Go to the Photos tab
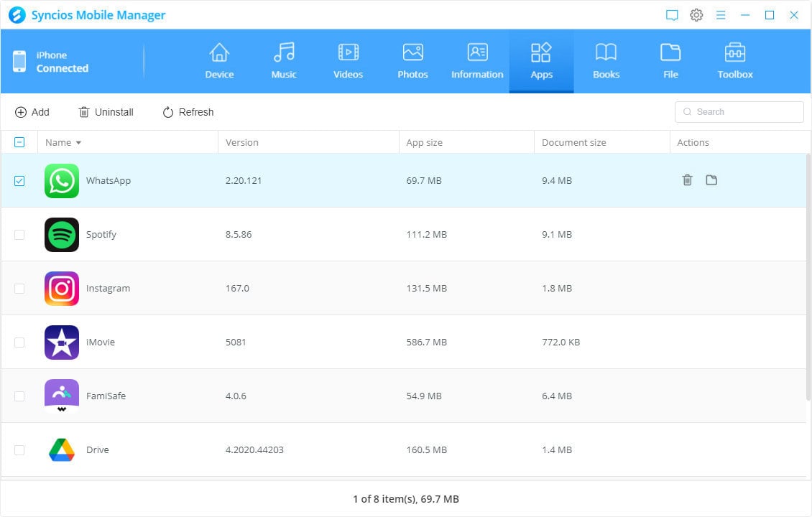The height and width of the screenshot is (517, 812). [x=412, y=61]
